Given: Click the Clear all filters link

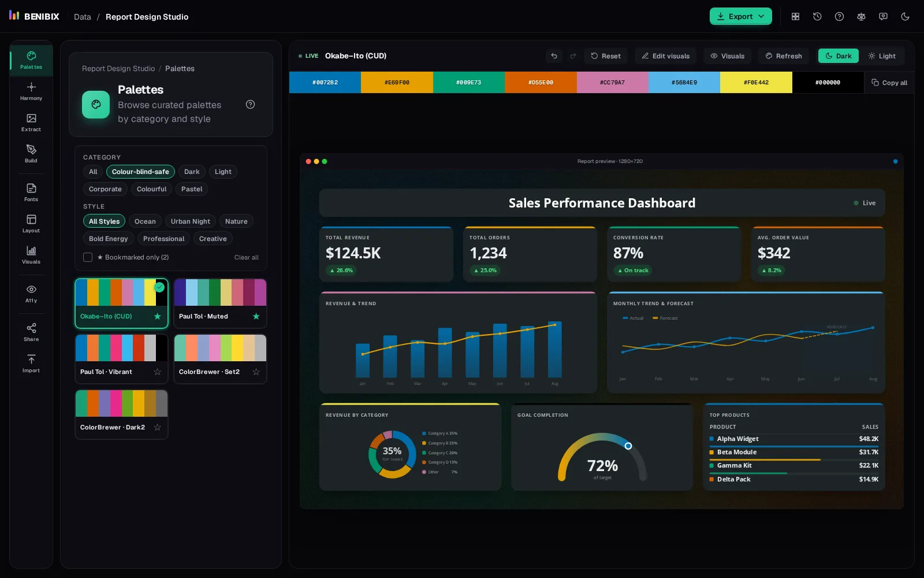Looking at the screenshot, I should click(x=247, y=257).
